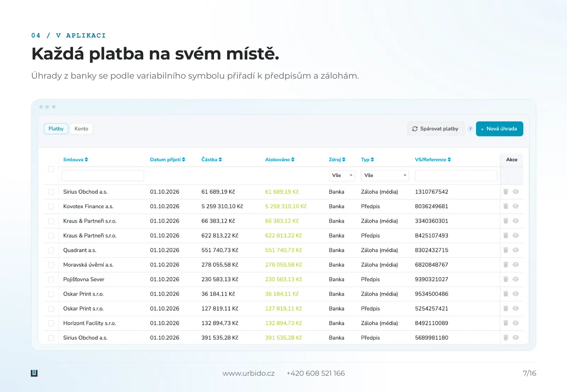
Task: Select the Quadrant a.s. row checkbox
Action: (51, 250)
